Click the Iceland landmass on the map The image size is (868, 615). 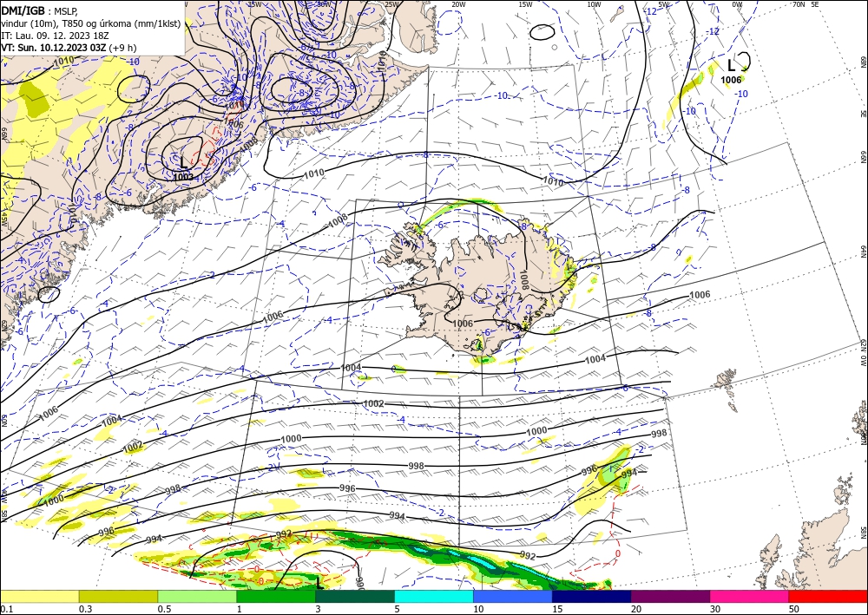coord(482,288)
